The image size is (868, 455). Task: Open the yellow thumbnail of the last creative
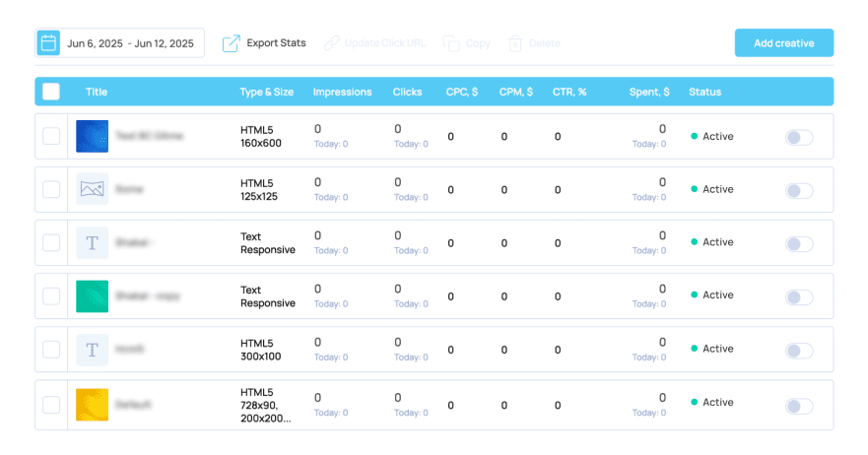(x=92, y=405)
